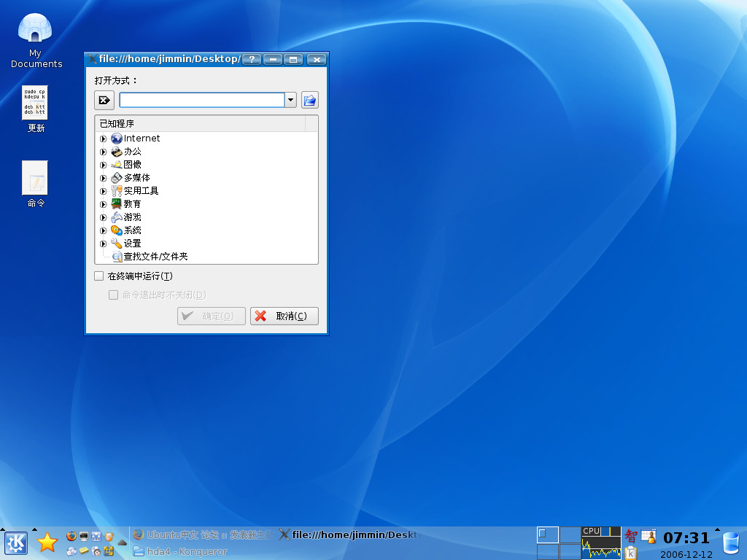Click the X window icon in dialog titlebar
The height and width of the screenshot is (560, 747).
(x=93, y=59)
